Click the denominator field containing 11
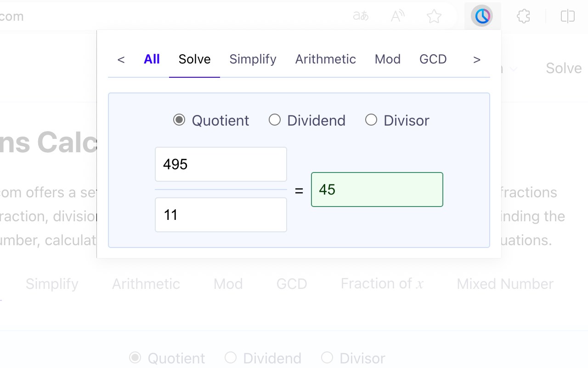This screenshot has height=368, width=588. [x=221, y=215]
